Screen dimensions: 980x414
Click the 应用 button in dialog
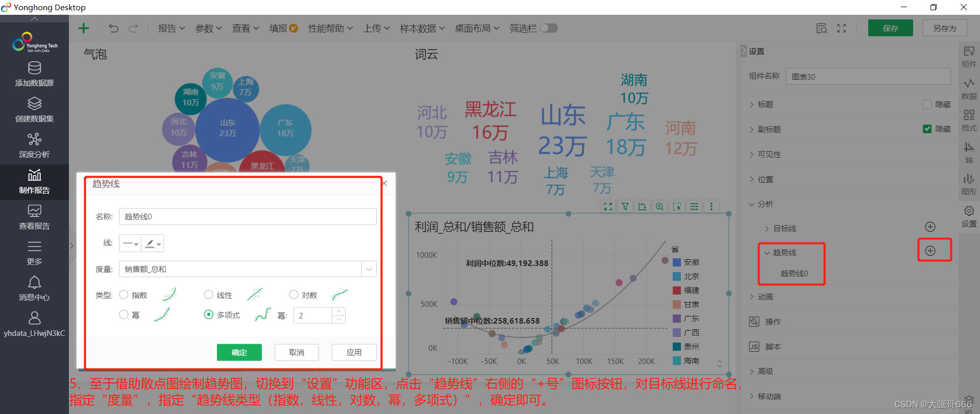coord(354,352)
